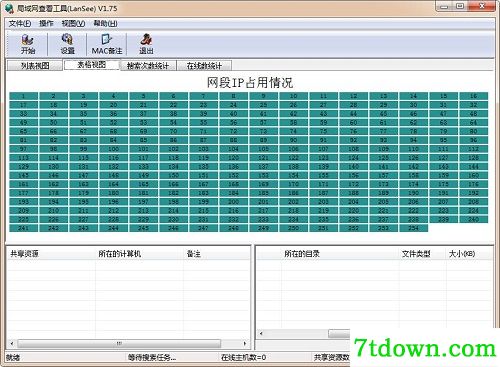This screenshot has height=367, width=500.
Task: Open the 设置 (Settings) toolbar icon
Action: tap(67, 44)
